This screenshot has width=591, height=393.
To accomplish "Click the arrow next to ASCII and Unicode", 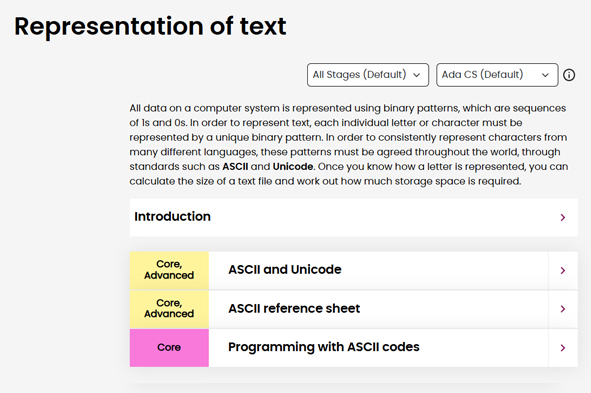I will tap(563, 271).
